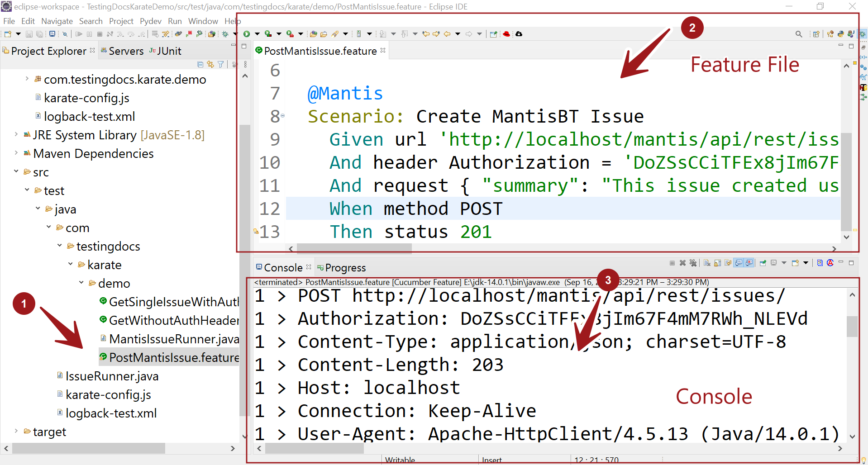
Task: Collapse the src folder
Action: (16, 171)
